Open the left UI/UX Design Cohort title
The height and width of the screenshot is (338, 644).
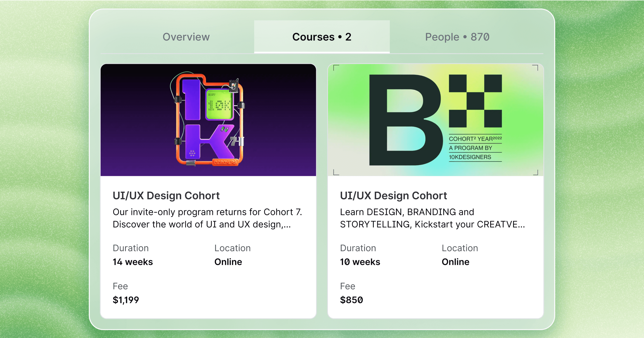click(x=166, y=195)
